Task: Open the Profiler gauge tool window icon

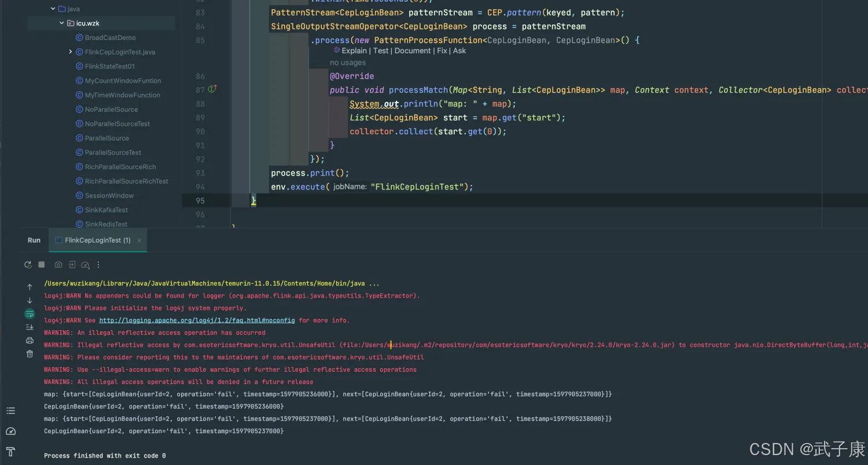Action: click(10, 431)
